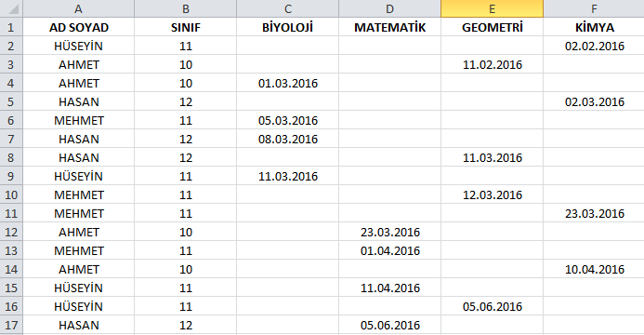
Task: Select row 12 header
Action: point(11,232)
